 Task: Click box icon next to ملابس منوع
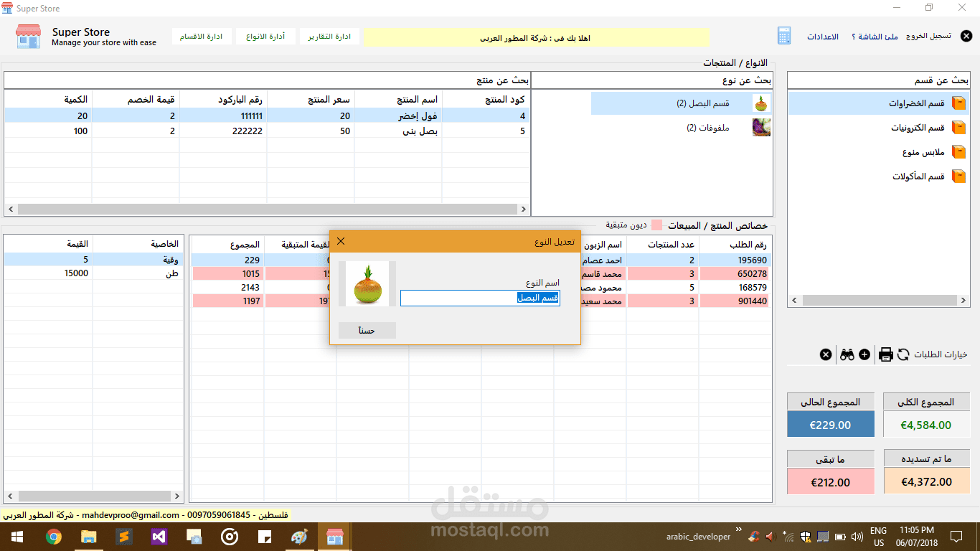(x=958, y=152)
